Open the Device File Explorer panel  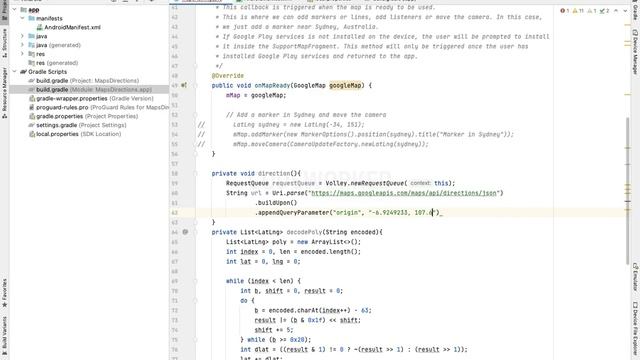[x=635, y=329]
